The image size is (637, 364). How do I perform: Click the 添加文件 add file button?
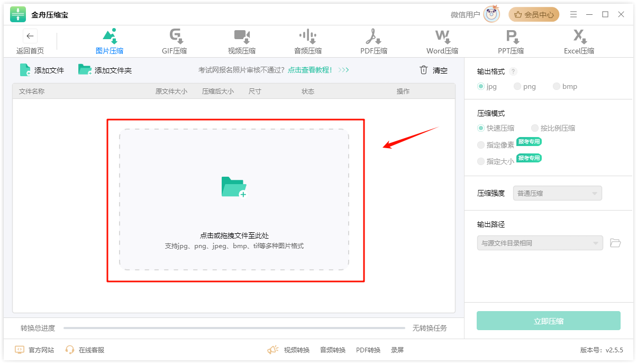(42, 70)
